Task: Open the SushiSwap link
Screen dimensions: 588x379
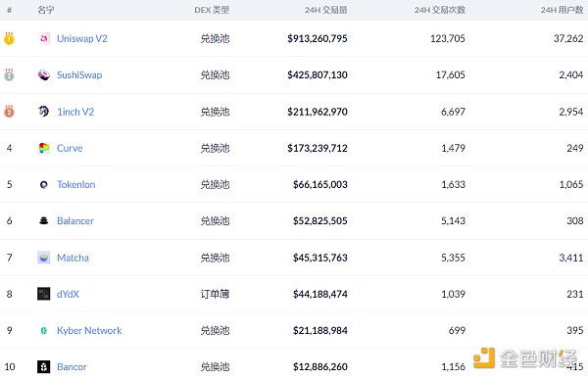Action: click(79, 75)
